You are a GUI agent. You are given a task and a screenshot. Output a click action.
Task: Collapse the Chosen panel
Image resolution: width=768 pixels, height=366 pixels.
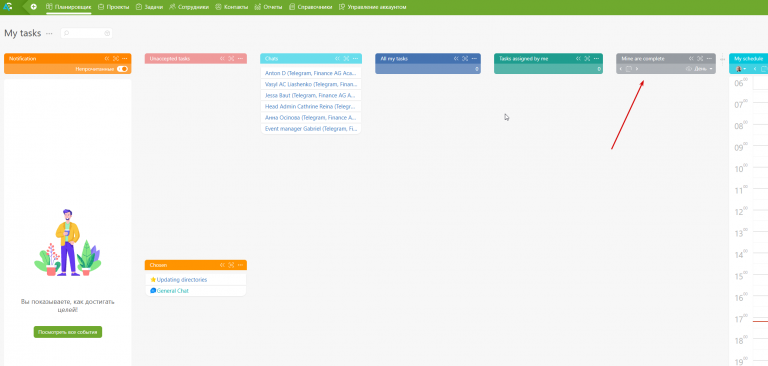(x=222, y=265)
